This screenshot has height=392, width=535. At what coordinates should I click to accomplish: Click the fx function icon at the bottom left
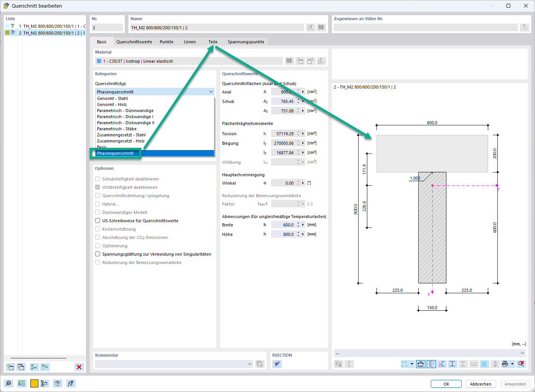[x=70, y=383]
